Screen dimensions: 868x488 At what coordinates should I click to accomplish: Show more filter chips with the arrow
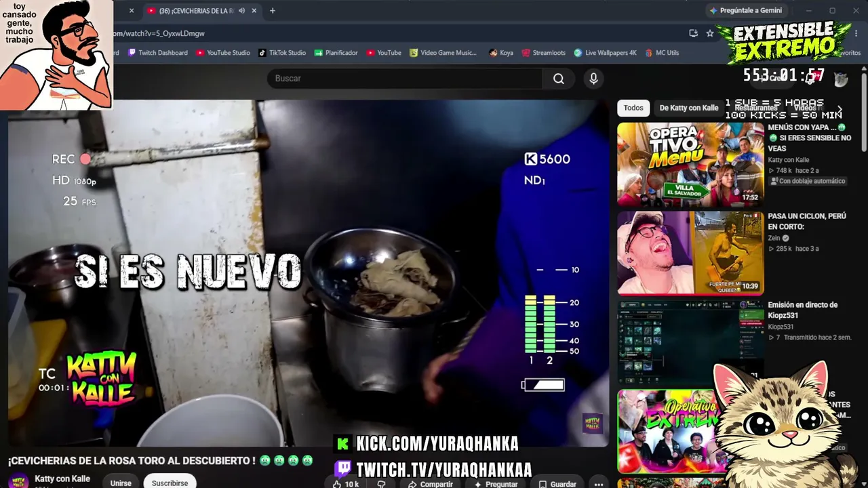840,108
